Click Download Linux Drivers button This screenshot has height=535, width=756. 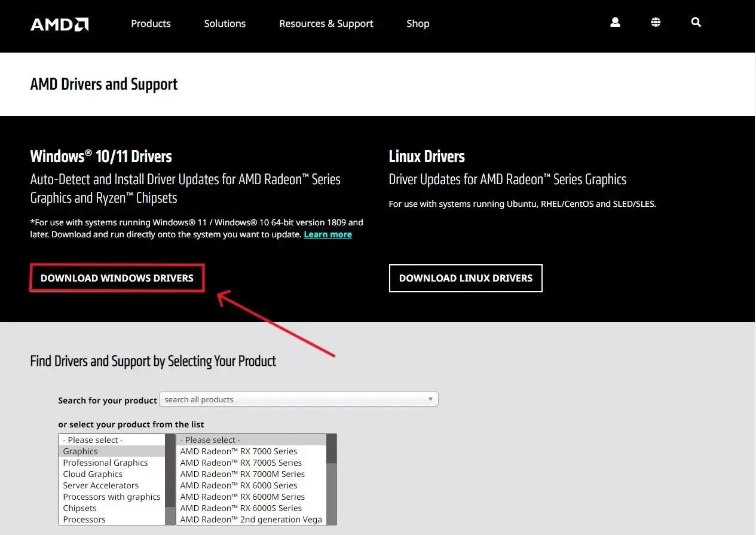pos(466,278)
